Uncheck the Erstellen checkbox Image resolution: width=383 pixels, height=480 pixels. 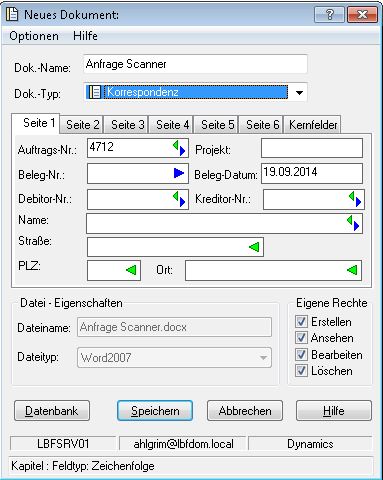click(301, 321)
